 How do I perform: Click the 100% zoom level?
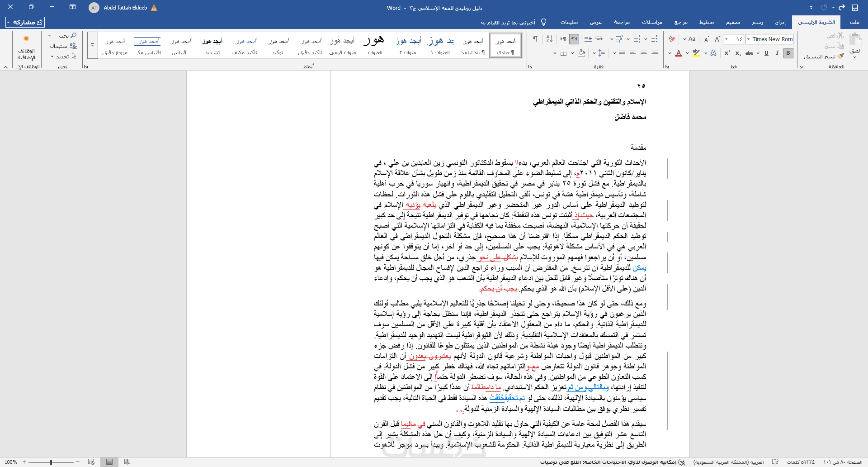point(11,462)
